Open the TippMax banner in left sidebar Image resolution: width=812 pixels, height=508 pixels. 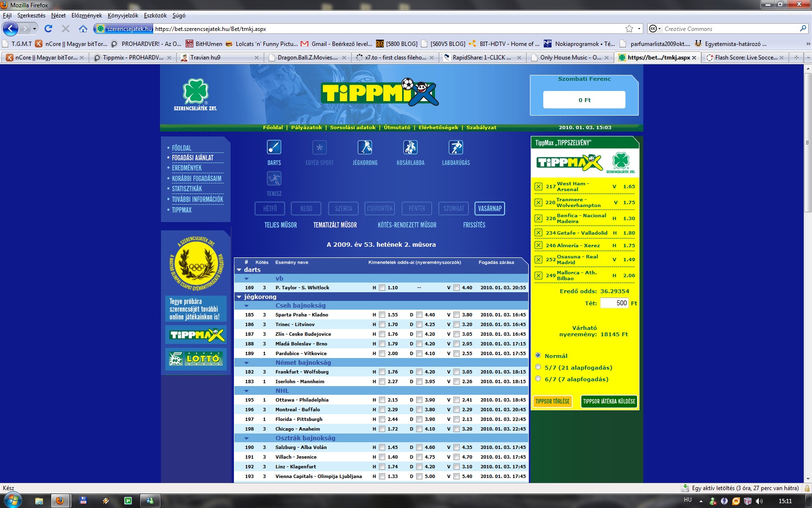tap(196, 335)
